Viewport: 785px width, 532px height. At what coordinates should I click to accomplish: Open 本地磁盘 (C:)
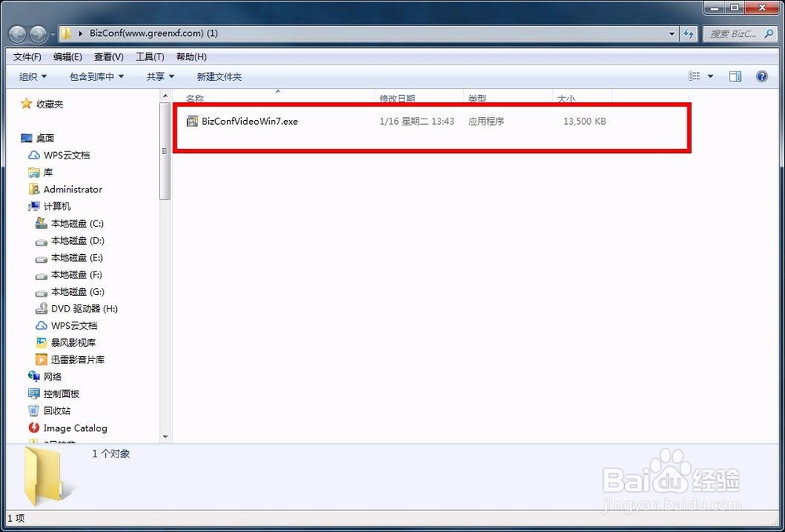click(77, 223)
